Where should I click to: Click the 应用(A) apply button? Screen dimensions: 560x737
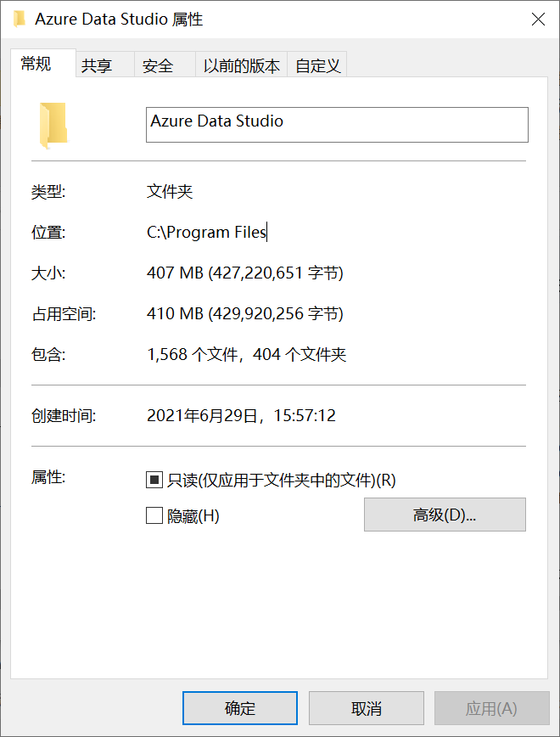coord(491,708)
